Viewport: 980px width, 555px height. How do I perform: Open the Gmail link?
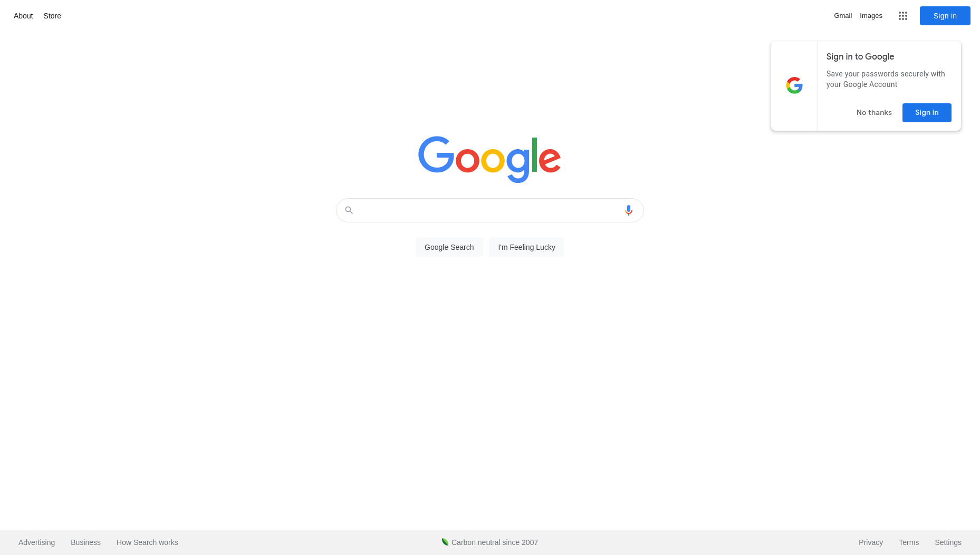(x=843, y=16)
